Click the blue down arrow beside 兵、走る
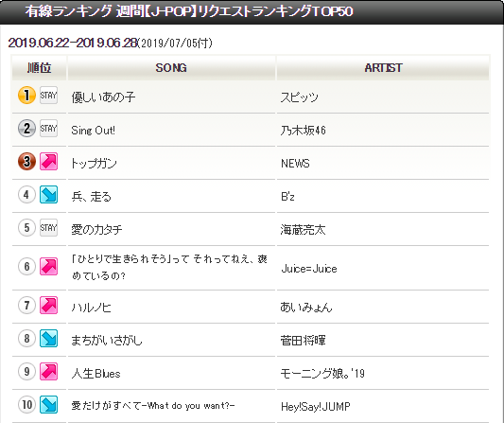 coord(48,195)
